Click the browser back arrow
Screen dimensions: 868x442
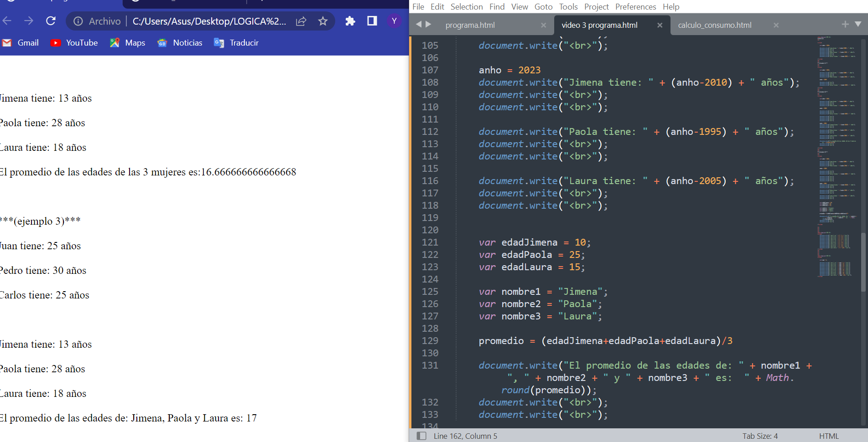pos(7,21)
